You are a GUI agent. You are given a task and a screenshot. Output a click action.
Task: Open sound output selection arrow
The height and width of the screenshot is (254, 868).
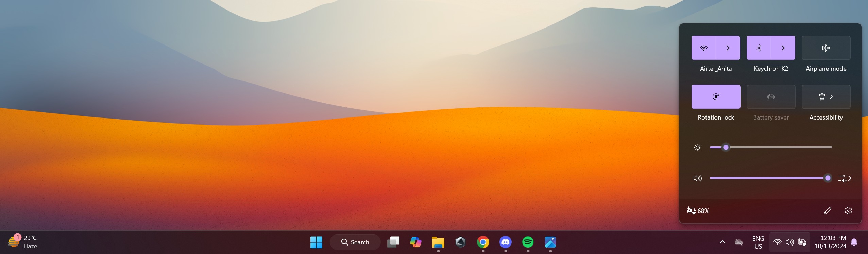coord(845,178)
